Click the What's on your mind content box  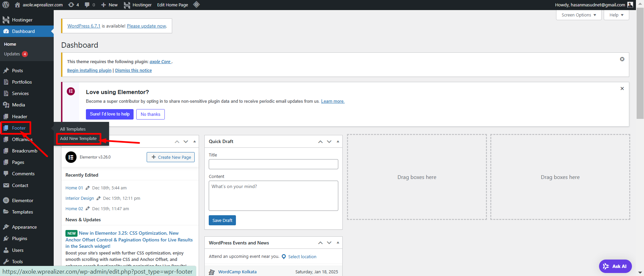(x=274, y=196)
